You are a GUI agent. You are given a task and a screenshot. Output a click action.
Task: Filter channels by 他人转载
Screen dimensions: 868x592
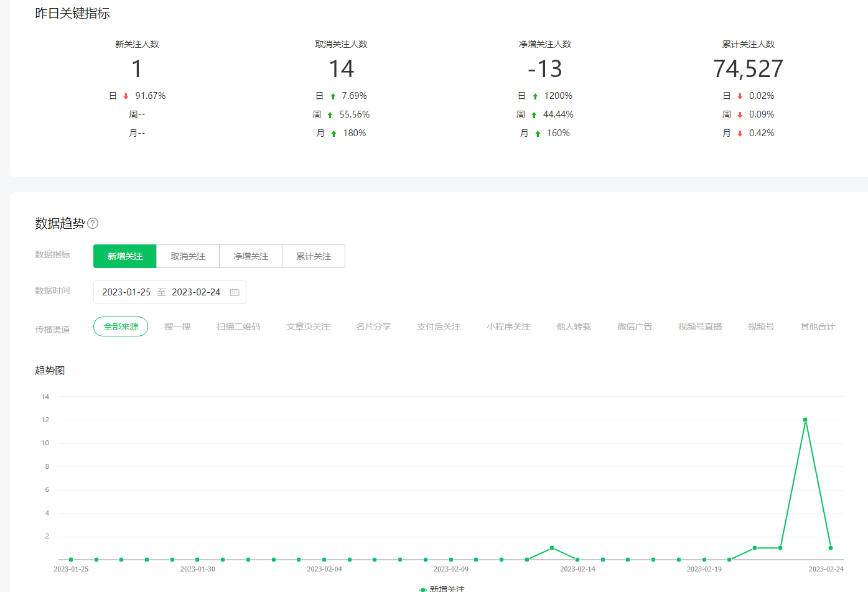574,326
